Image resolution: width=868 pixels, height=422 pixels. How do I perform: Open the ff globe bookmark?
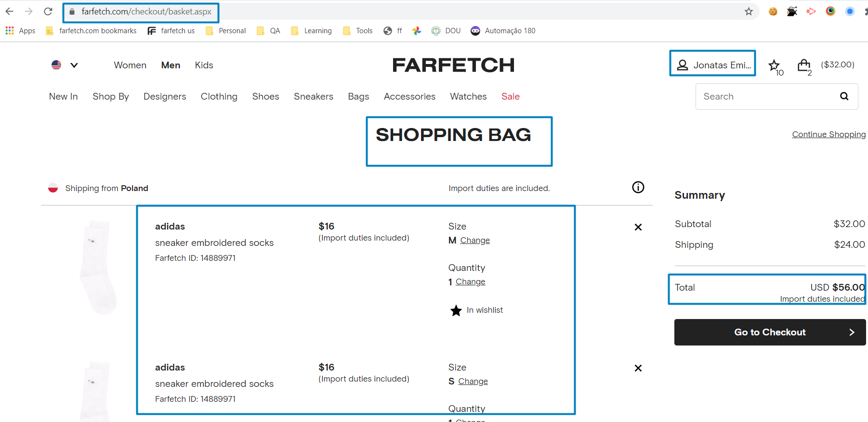393,31
